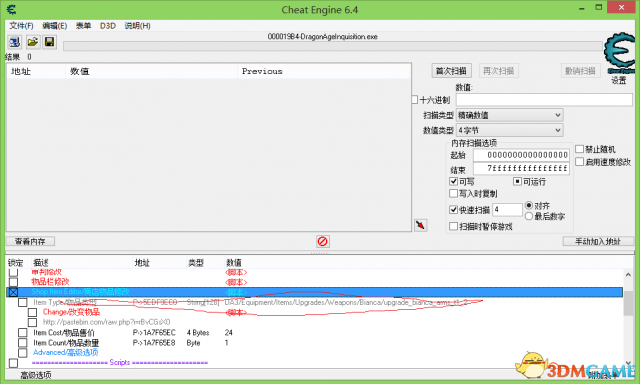Click the Item Count value 1
640x384 pixels.
coord(227,343)
